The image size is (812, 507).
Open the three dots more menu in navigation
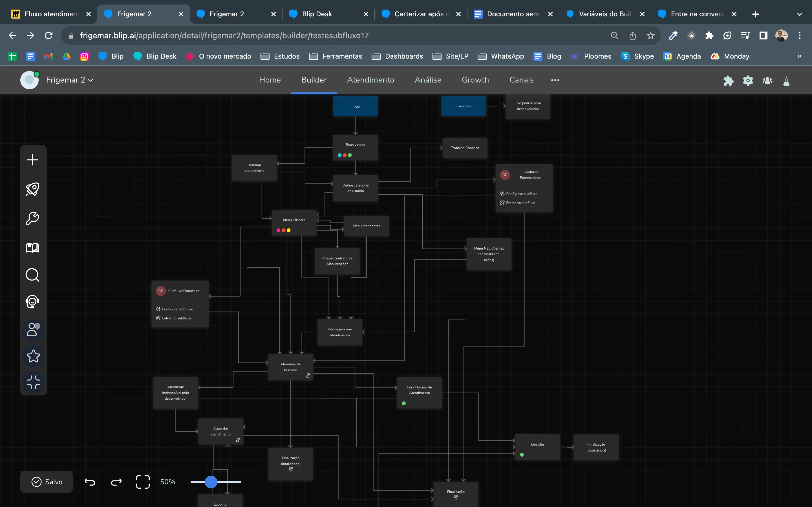pyautogui.click(x=555, y=80)
